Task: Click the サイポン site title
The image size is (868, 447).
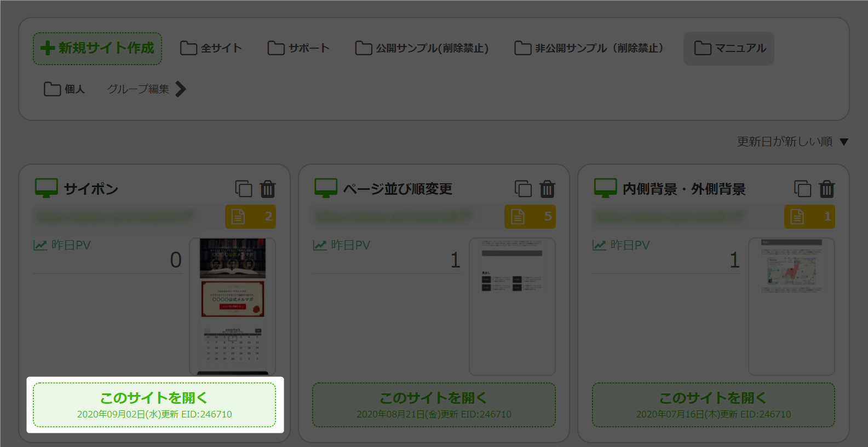Action: tap(91, 189)
